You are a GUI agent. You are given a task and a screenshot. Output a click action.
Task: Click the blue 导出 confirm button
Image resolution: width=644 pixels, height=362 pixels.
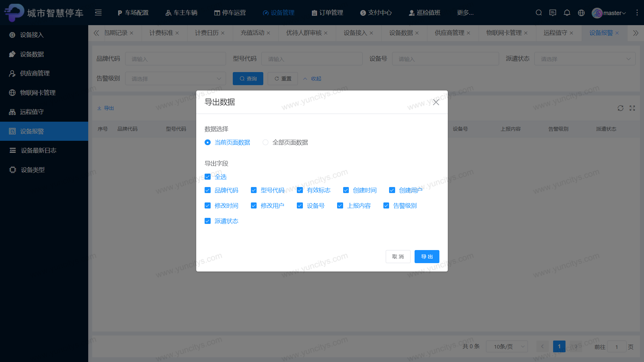point(427,257)
